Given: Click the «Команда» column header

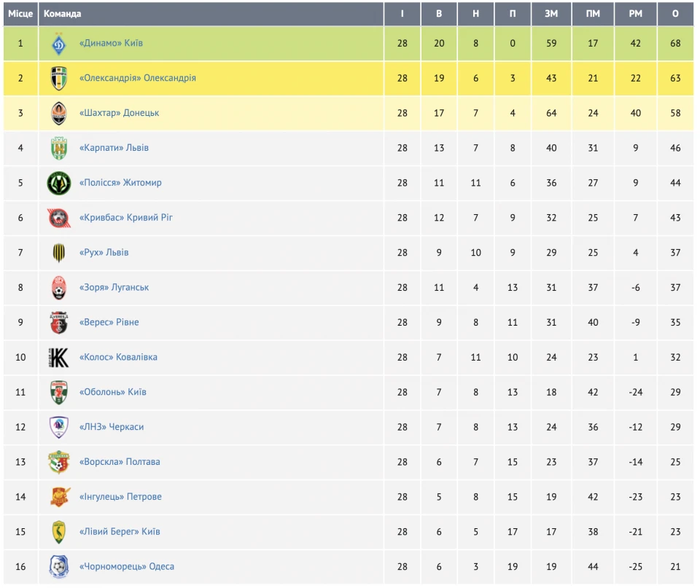Looking at the screenshot, I should coord(63,14).
